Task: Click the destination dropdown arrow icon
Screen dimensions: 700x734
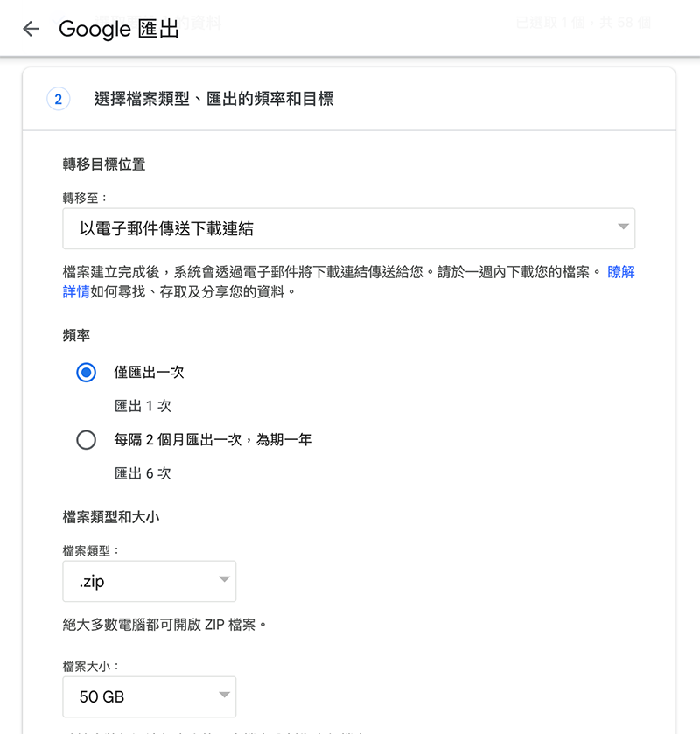Action: (623, 227)
